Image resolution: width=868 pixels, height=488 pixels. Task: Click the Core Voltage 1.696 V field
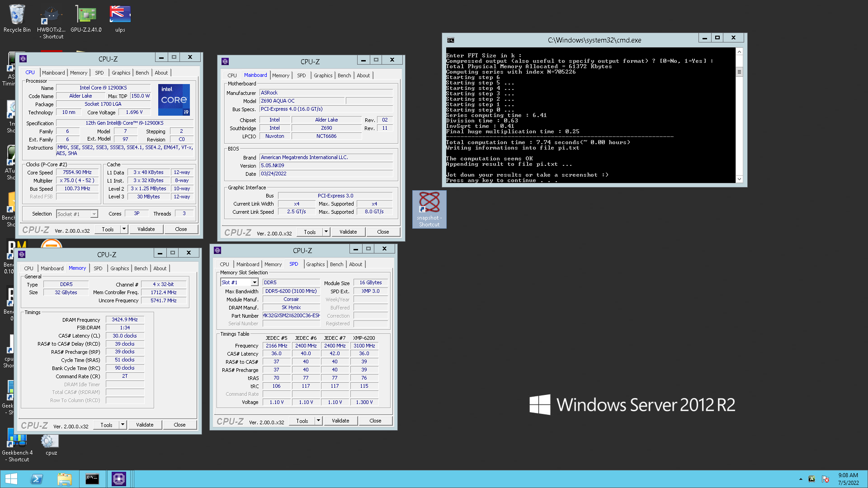pyautogui.click(x=134, y=112)
